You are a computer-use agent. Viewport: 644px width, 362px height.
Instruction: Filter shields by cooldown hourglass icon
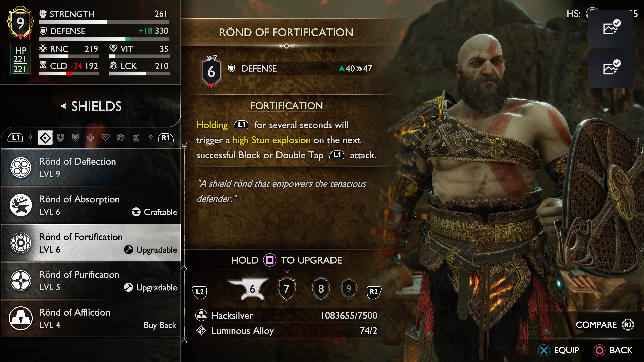click(136, 138)
